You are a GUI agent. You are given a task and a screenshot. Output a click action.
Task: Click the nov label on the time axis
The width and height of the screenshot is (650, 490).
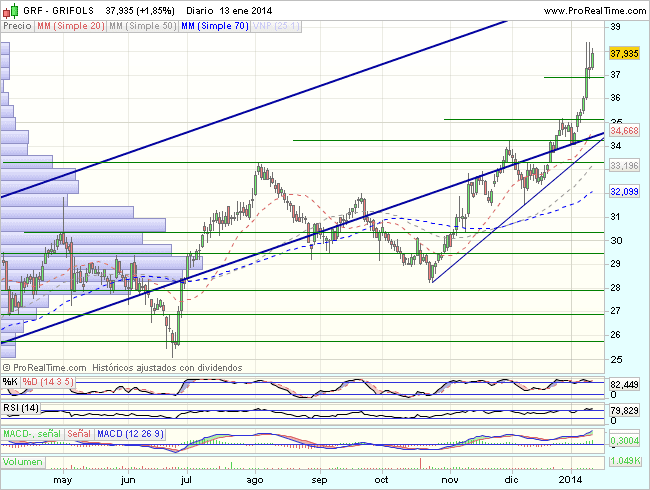tap(450, 480)
